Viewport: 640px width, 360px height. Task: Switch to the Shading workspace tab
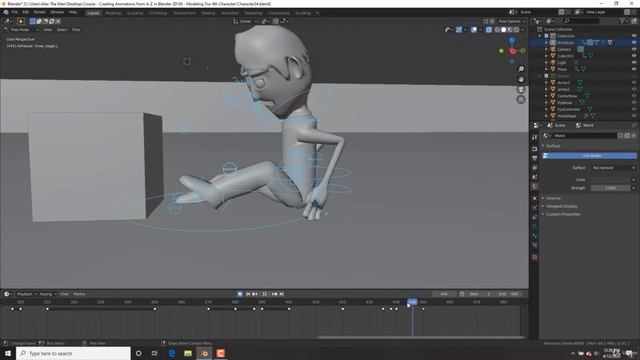208,13
